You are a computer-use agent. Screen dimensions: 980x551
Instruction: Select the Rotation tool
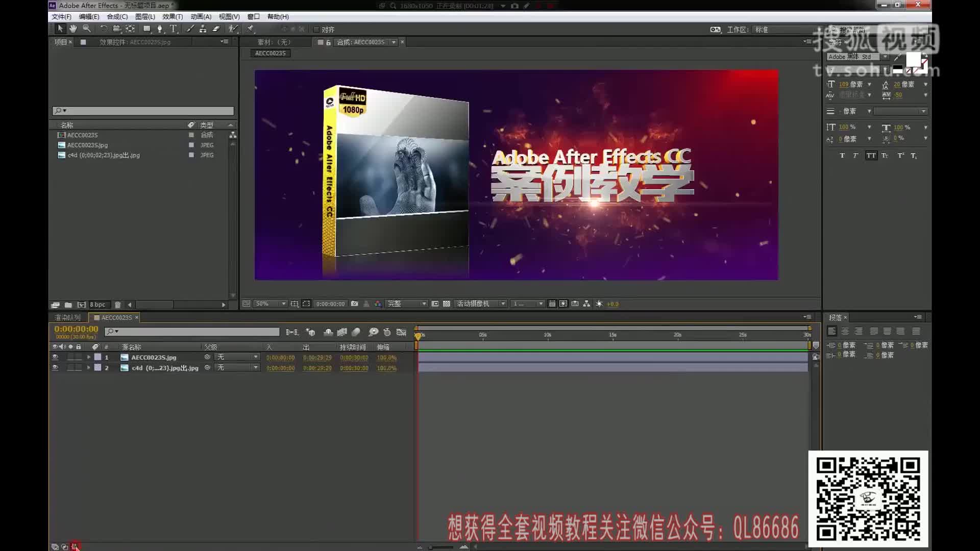pyautogui.click(x=104, y=29)
